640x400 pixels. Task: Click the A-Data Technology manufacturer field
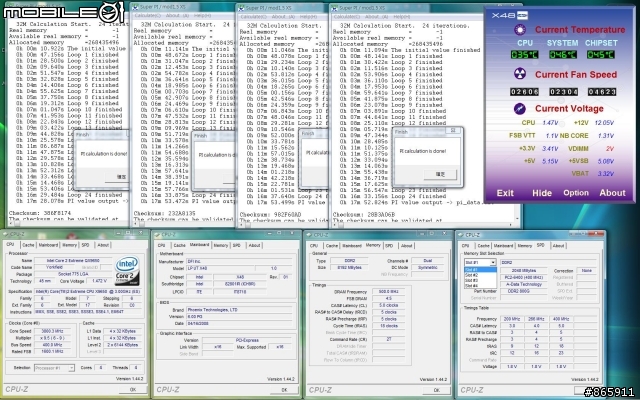[x=524, y=284]
